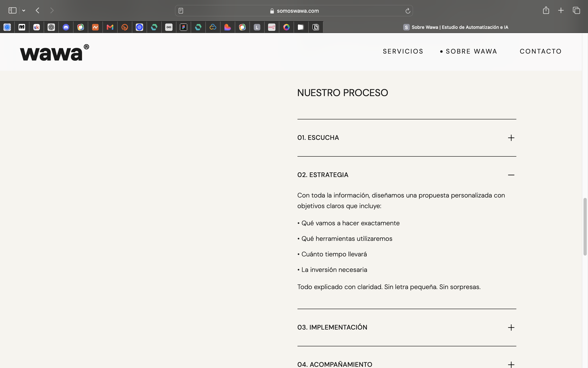The image size is (588, 368).
Task: Open the color wheel pinned tab
Action: coord(286,27)
